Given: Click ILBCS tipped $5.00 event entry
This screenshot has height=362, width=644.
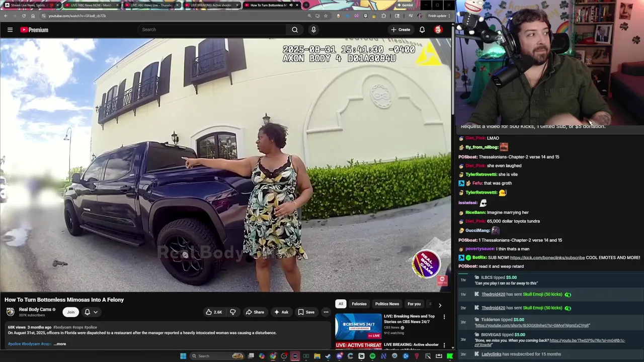Looking at the screenshot, I should 550,280.
